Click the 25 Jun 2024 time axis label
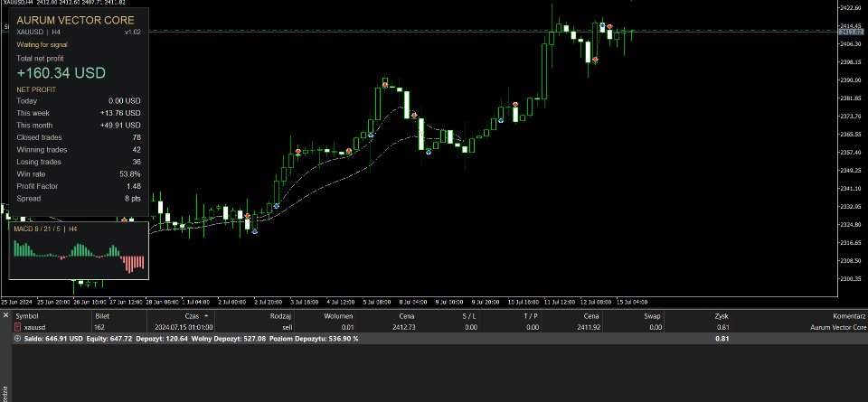 coord(16,302)
